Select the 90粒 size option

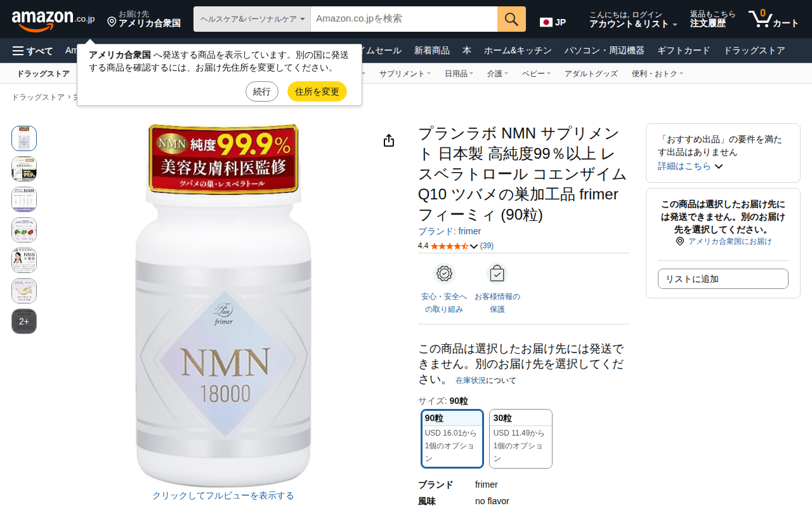coord(452,438)
